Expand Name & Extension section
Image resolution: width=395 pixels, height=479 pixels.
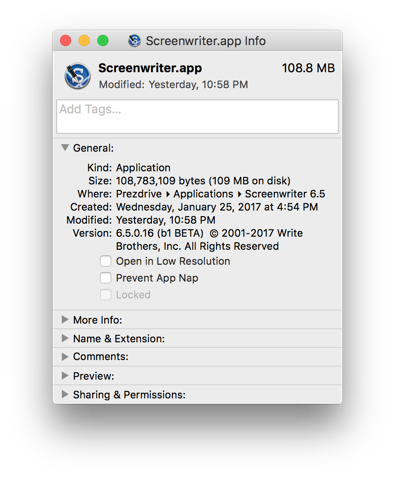[65, 338]
